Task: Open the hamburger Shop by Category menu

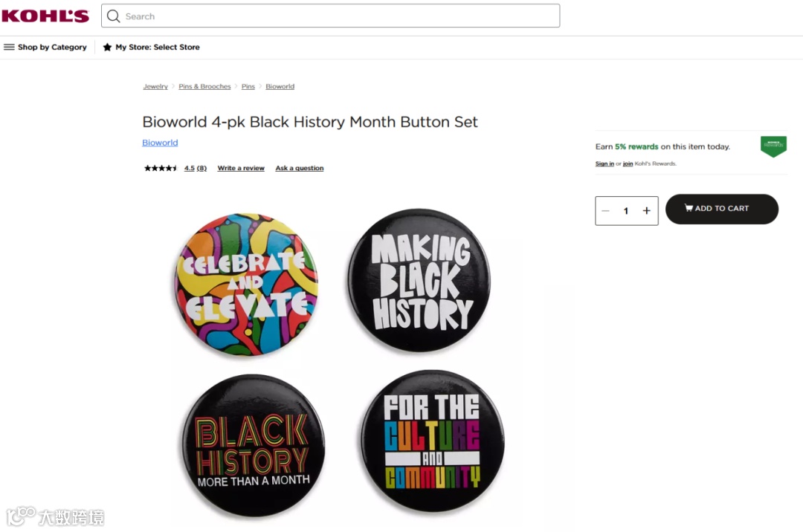Action: (x=10, y=47)
